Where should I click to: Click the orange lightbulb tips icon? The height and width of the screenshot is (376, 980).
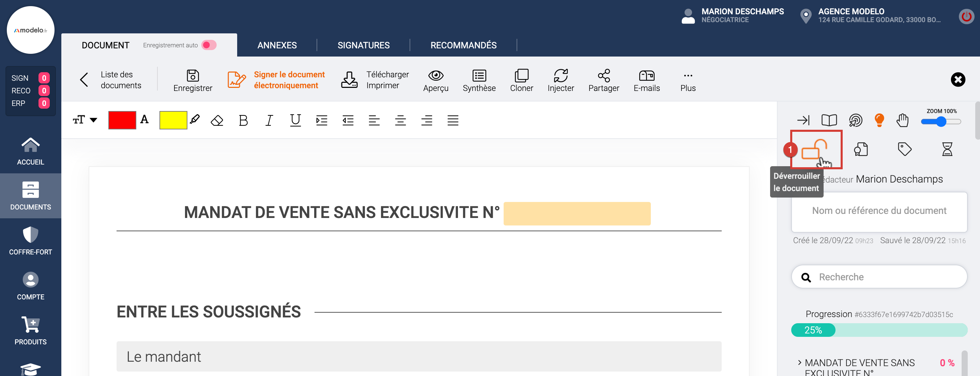pyautogui.click(x=879, y=120)
